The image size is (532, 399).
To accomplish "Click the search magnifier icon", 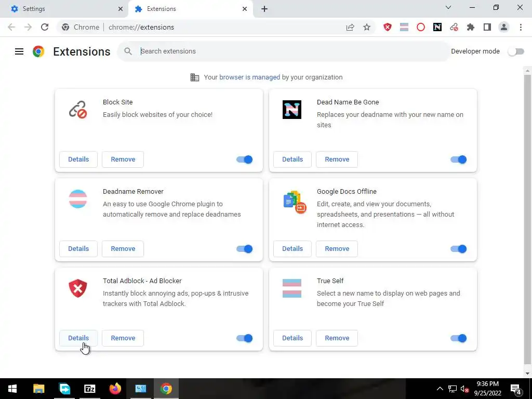I will [x=128, y=51].
